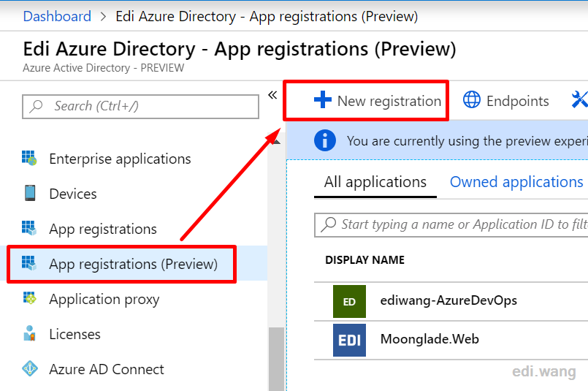This screenshot has height=391, width=588.
Task: Click the Azure AD Connect icon
Action: tap(30, 369)
